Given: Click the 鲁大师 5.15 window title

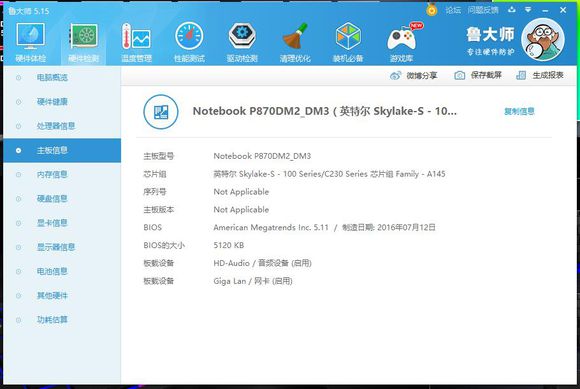Looking at the screenshot, I should click(29, 11).
